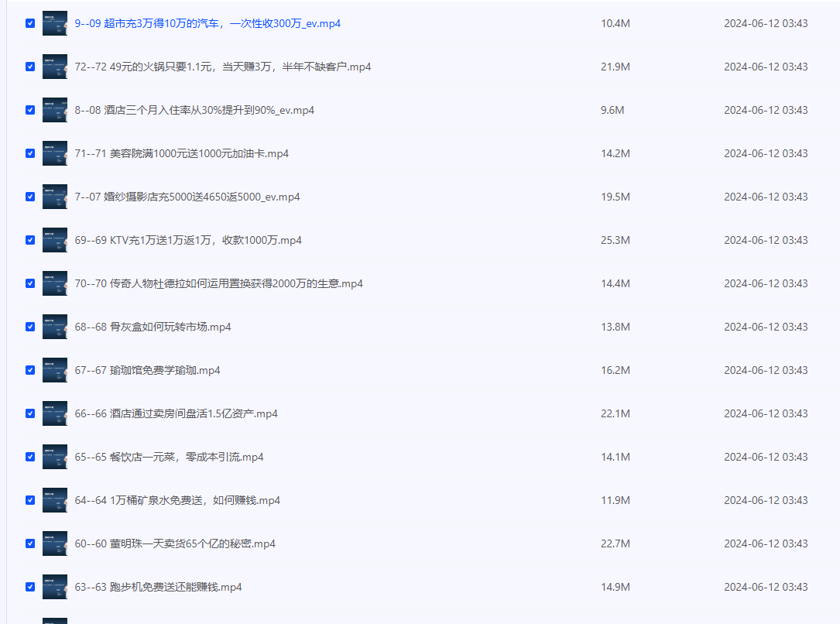Uncheck the checkbox for 65--65 餐饮店一元菜 video
The height and width of the screenshot is (624, 840).
tap(29, 457)
